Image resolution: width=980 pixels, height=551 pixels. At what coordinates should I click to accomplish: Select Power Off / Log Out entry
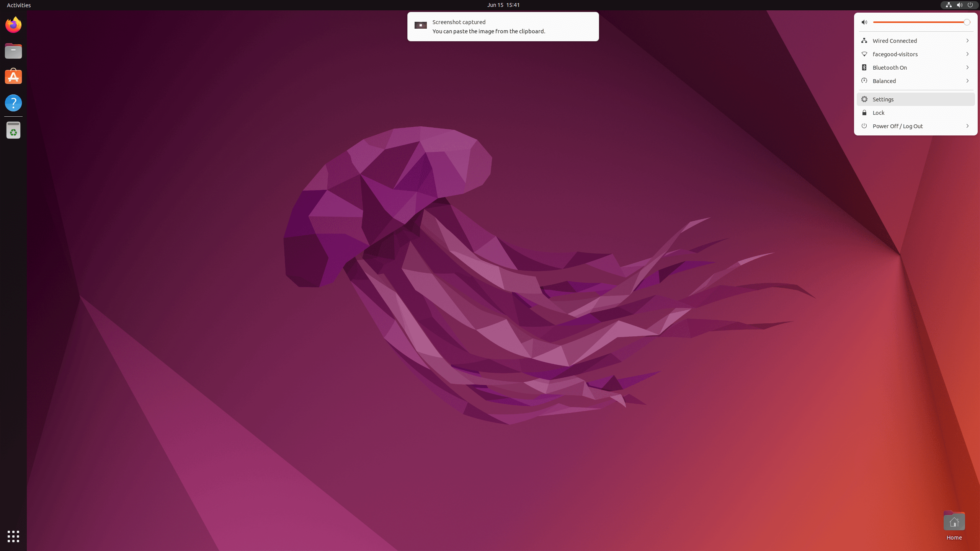pyautogui.click(x=916, y=126)
